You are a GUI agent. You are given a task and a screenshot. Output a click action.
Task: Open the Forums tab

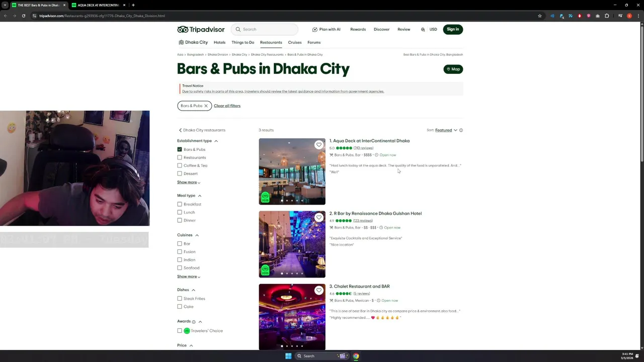[x=314, y=42]
